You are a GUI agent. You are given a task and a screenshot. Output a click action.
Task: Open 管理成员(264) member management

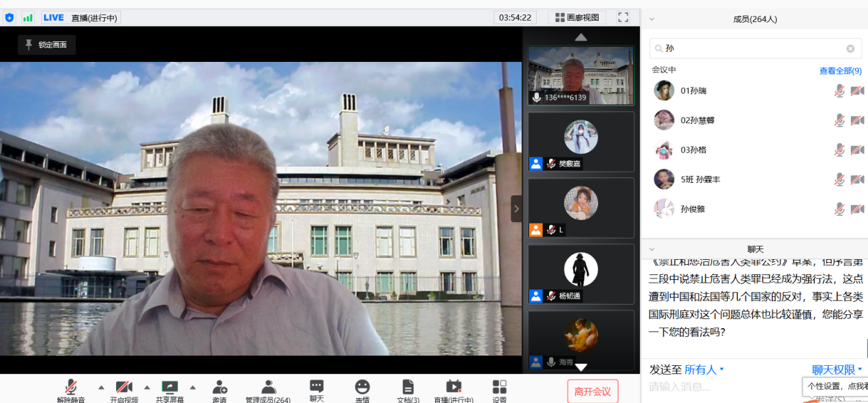[268, 387]
